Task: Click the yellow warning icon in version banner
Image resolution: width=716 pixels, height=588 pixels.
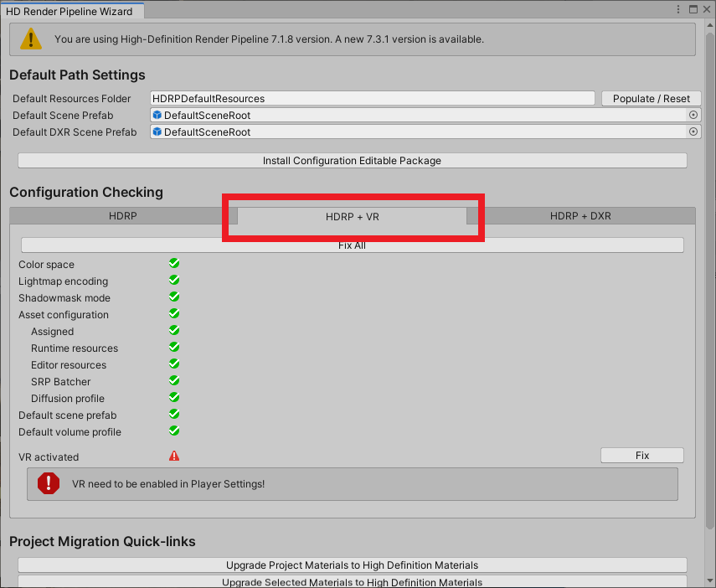Action: [31, 39]
